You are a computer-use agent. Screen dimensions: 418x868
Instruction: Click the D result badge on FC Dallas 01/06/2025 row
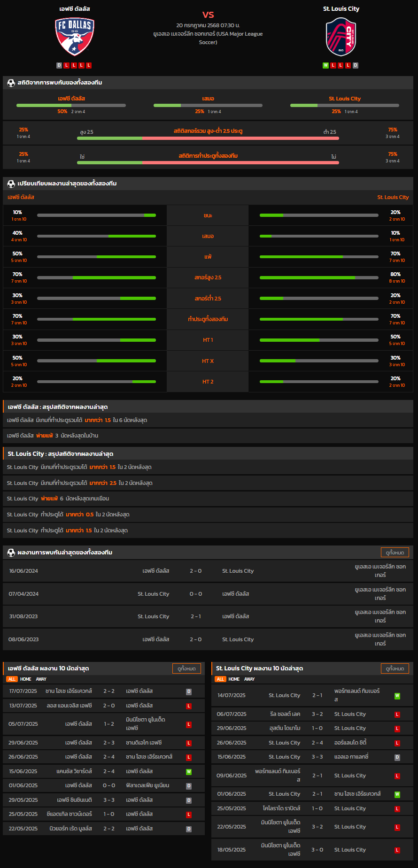pos(189,786)
